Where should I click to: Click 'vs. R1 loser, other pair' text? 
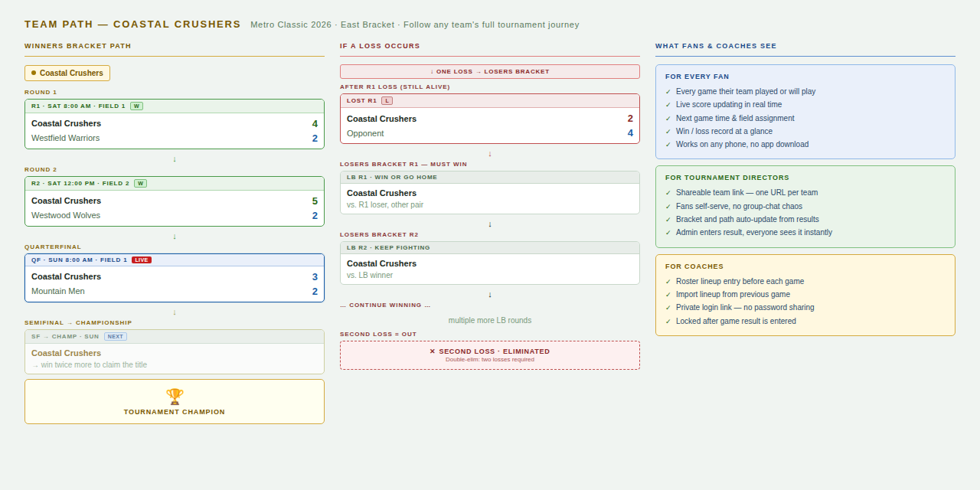coord(385,205)
